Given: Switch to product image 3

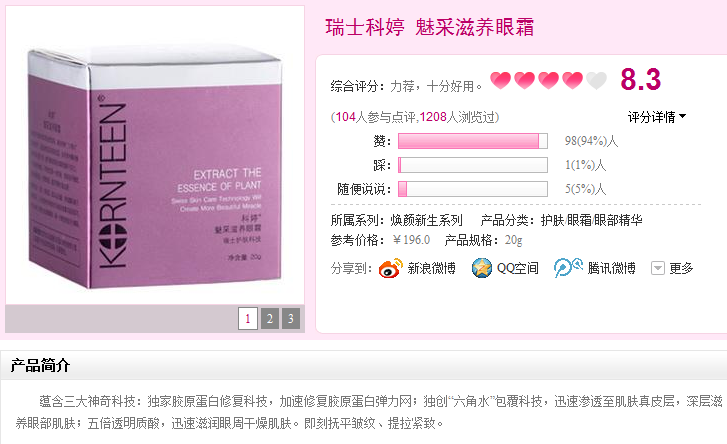Looking at the screenshot, I should click(291, 318).
